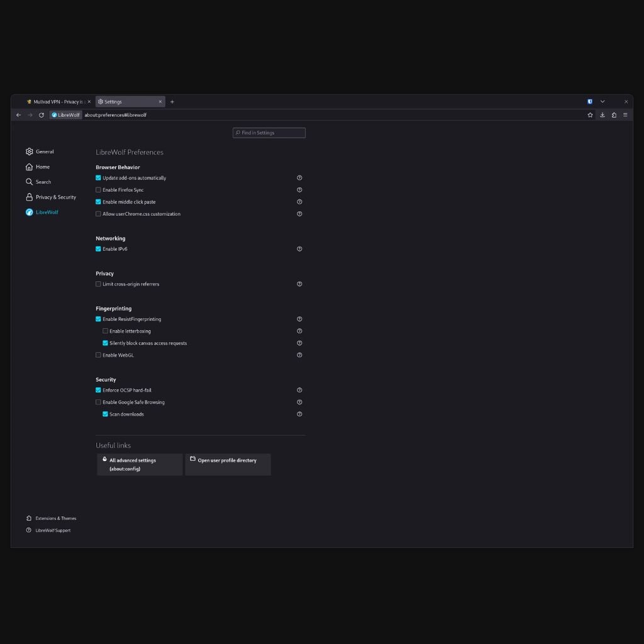Open help icon for Scan downloads

(299, 414)
